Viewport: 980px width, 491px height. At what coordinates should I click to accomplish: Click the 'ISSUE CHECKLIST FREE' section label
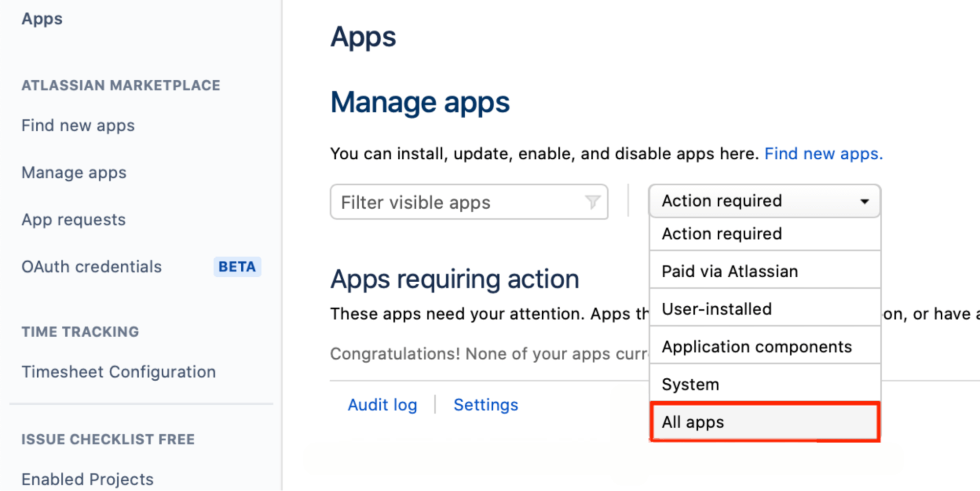click(x=108, y=439)
